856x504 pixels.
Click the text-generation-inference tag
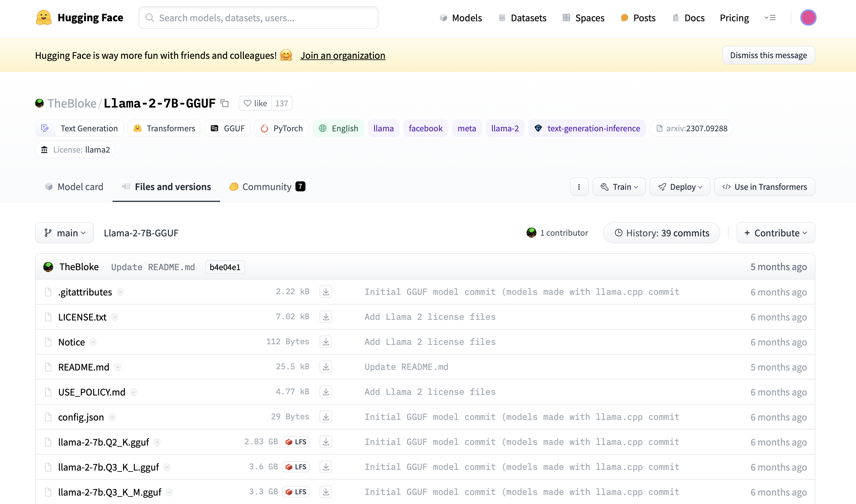point(587,129)
